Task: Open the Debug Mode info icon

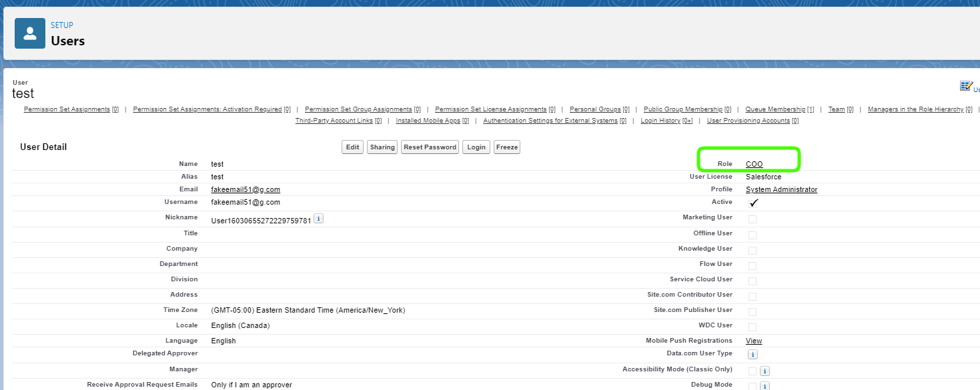Action: 765,387
